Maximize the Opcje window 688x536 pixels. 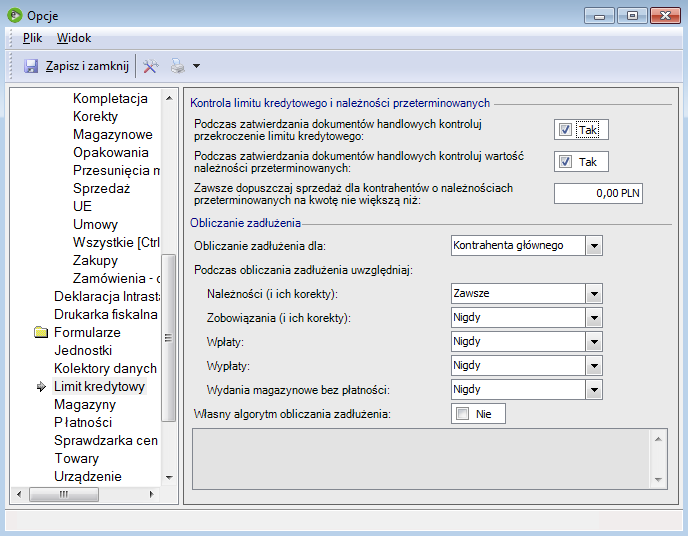pyautogui.click(x=632, y=16)
